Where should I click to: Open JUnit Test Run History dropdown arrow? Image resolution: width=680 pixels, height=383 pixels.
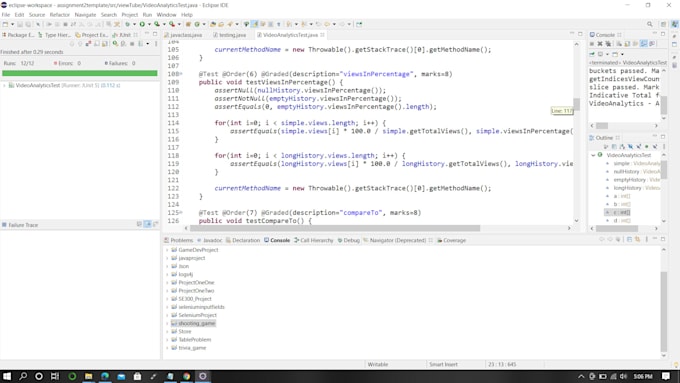pos(147,43)
